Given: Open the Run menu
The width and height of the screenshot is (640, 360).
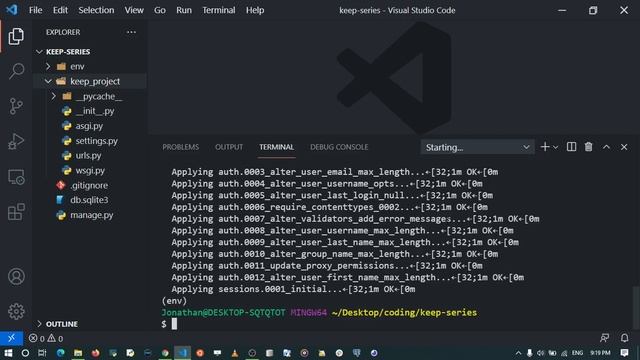Looking at the screenshot, I should pyautogui.click(x=184, y=10).
